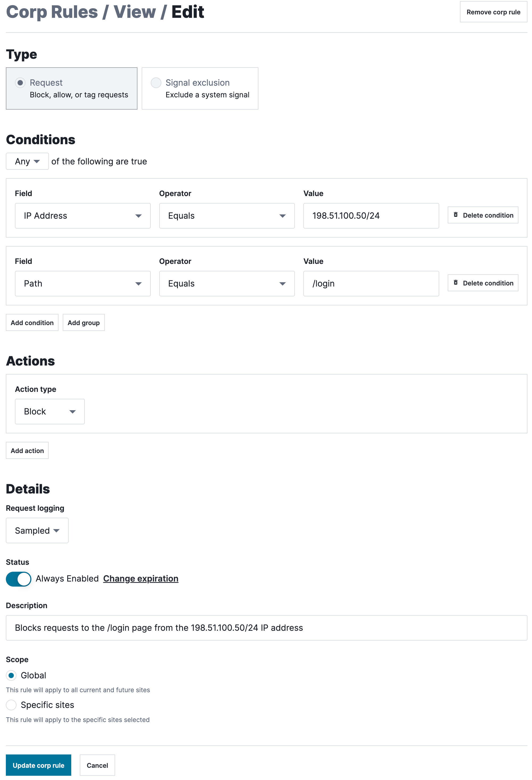The image size is (532, 780).
Task: Open the Sampled request logging dropdown
Action: tap(37, 530)
